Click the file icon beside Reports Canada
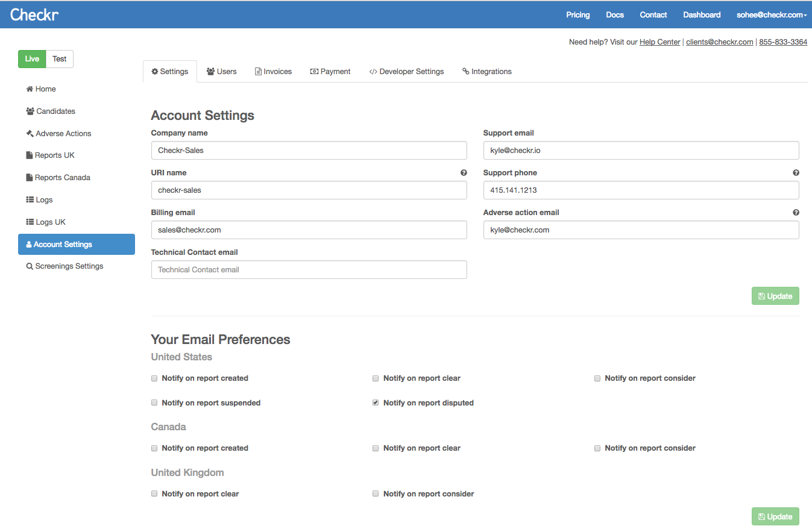The width and height of the screenshot is (812, 532). 30,178
